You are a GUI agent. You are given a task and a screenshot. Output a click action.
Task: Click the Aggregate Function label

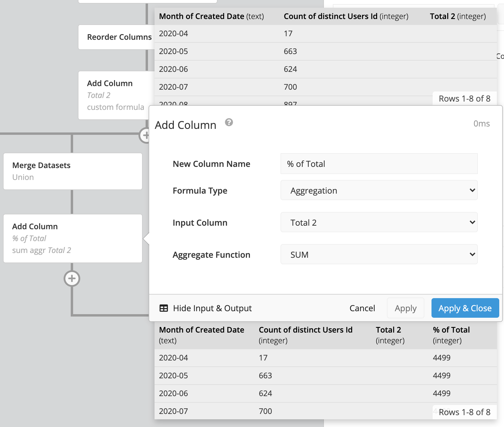[212, 255]
